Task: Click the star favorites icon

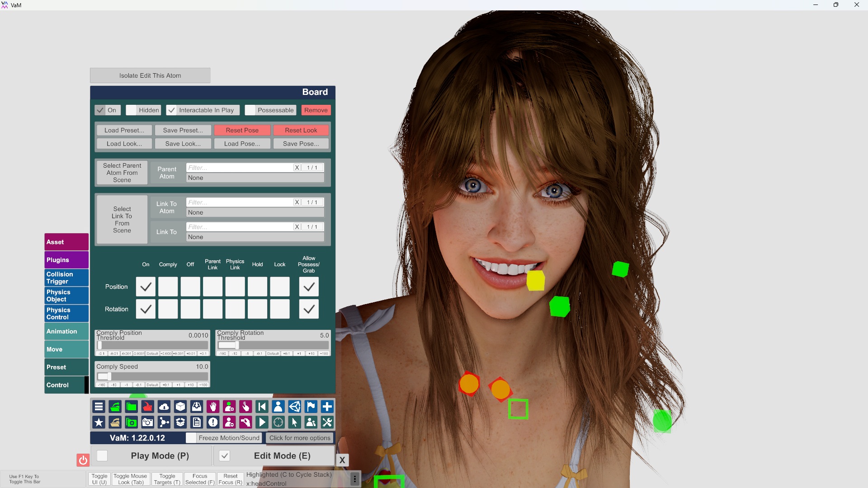Action: (x=99, y=422)
